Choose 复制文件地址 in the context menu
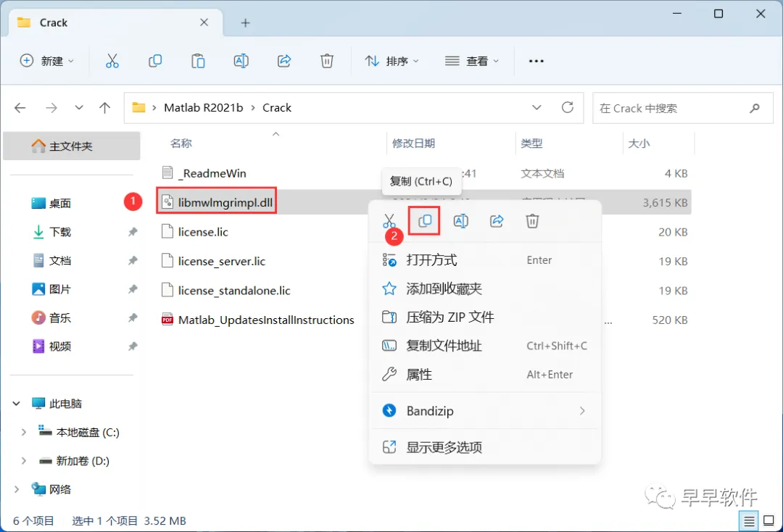Viewport: 783px width, 532px height. pos(484,345)
